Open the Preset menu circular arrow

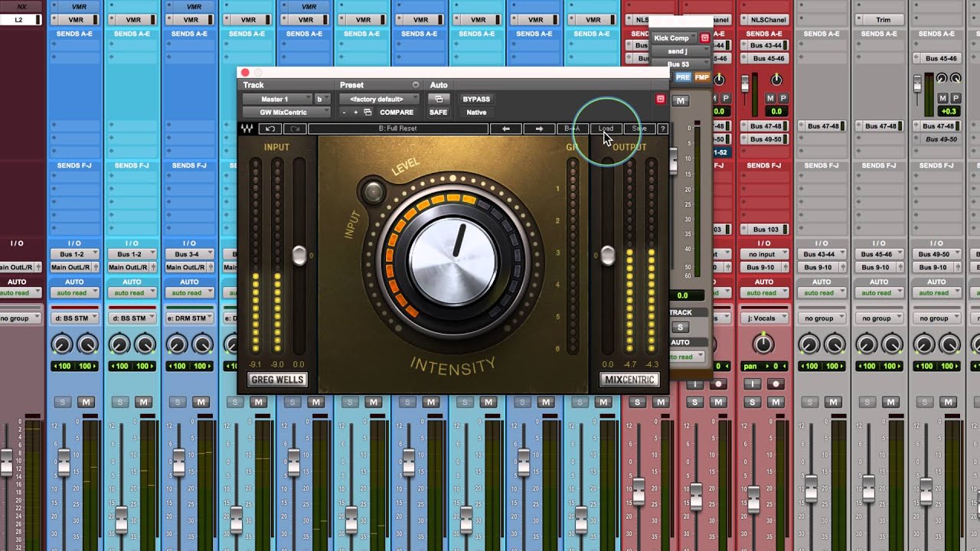(x=416, y=85)
